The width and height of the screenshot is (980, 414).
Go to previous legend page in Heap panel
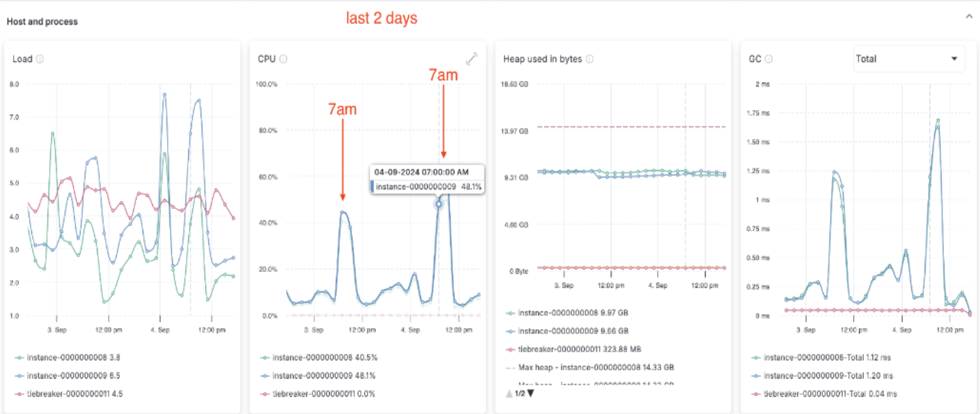click(509, 394)
